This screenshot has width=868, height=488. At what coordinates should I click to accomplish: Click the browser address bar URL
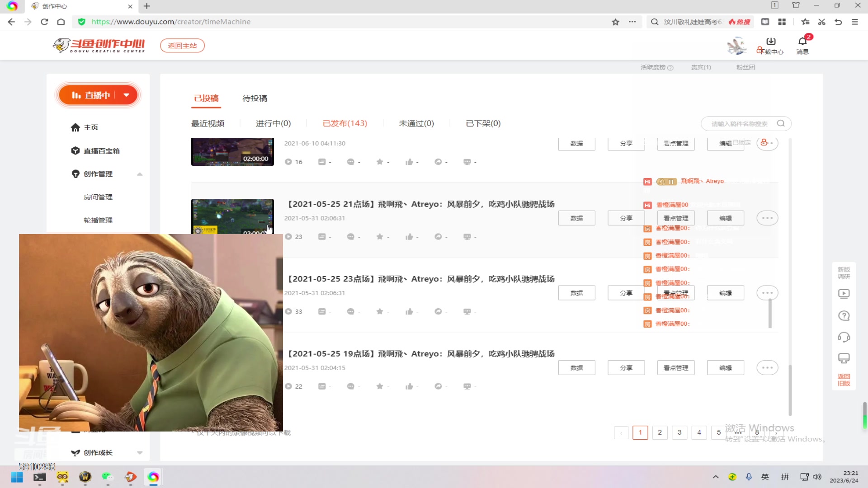pos(171,22)
